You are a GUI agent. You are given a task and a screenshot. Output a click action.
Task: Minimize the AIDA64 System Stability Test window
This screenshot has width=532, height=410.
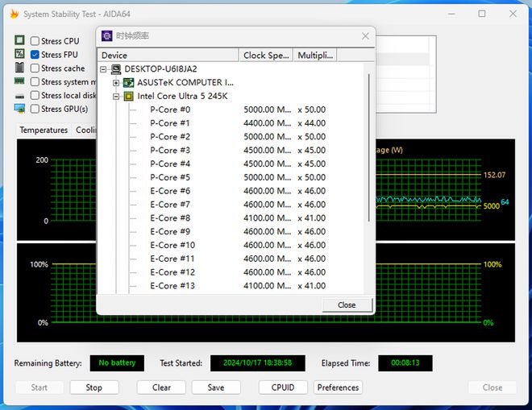(x=451, y=14)
